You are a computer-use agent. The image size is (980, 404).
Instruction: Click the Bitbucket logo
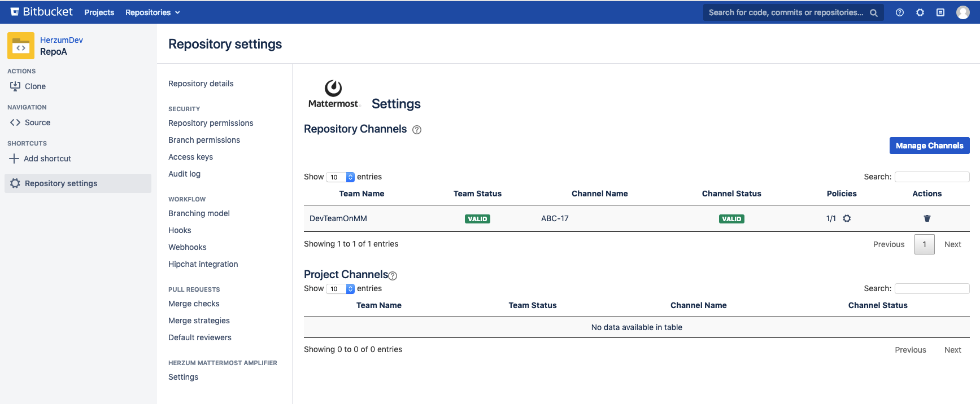[41, 12]
